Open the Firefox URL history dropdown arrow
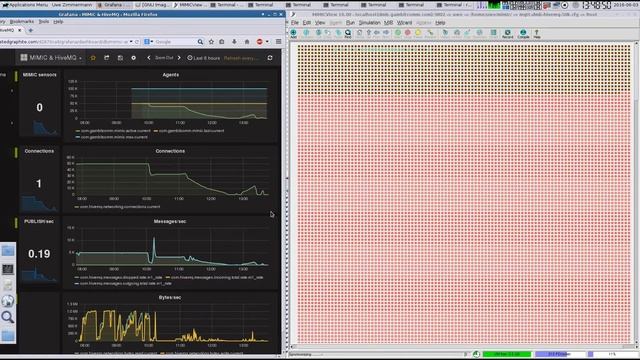This screenshot has width=640, height=360. (x=131, y=42)
